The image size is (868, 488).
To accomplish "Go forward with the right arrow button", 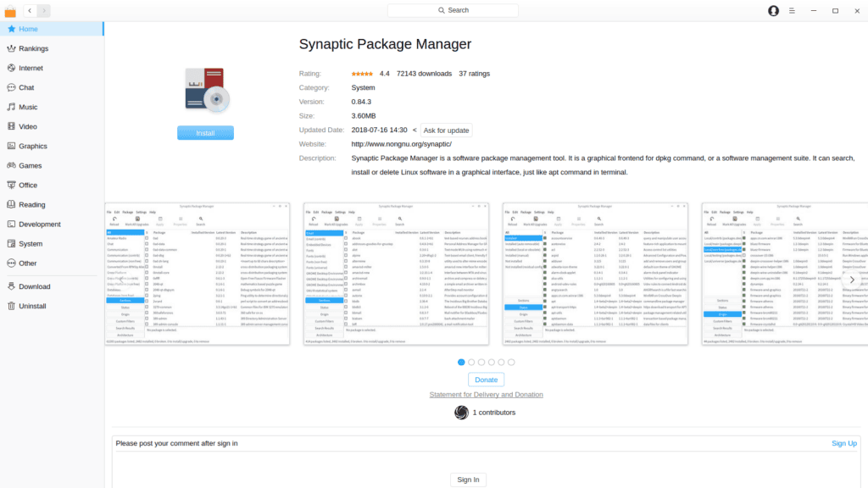I will click(x=44, y=10).
